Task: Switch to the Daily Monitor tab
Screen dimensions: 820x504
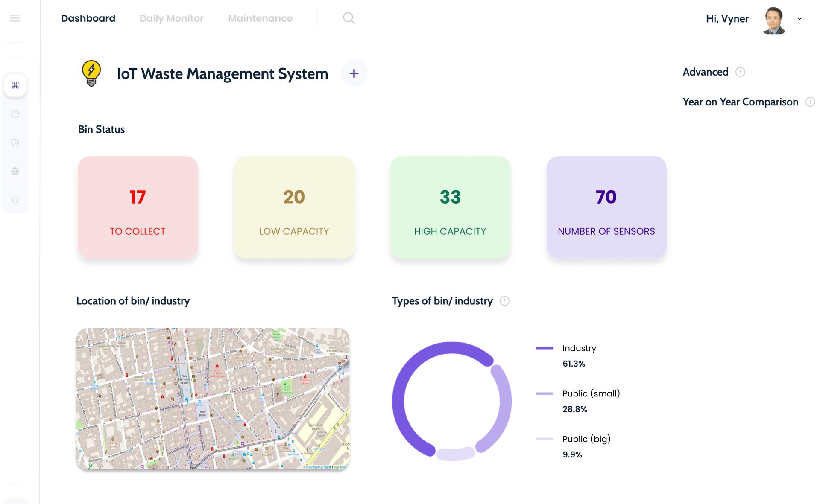Action: point(171,18)
